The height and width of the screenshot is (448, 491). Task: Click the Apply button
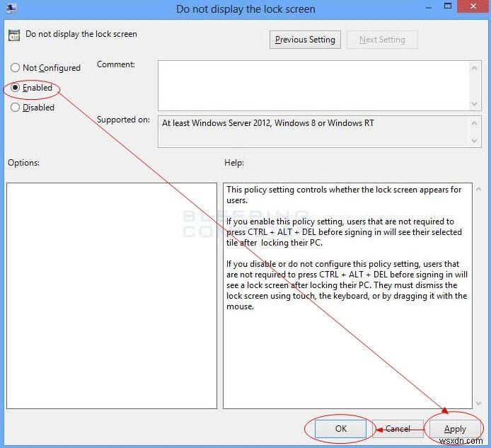tap(455, 429)
